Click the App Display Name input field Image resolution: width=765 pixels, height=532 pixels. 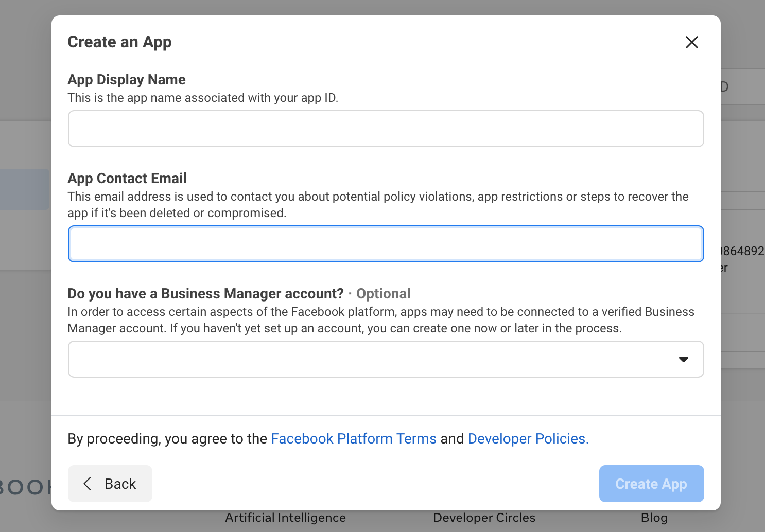(386, 129)
